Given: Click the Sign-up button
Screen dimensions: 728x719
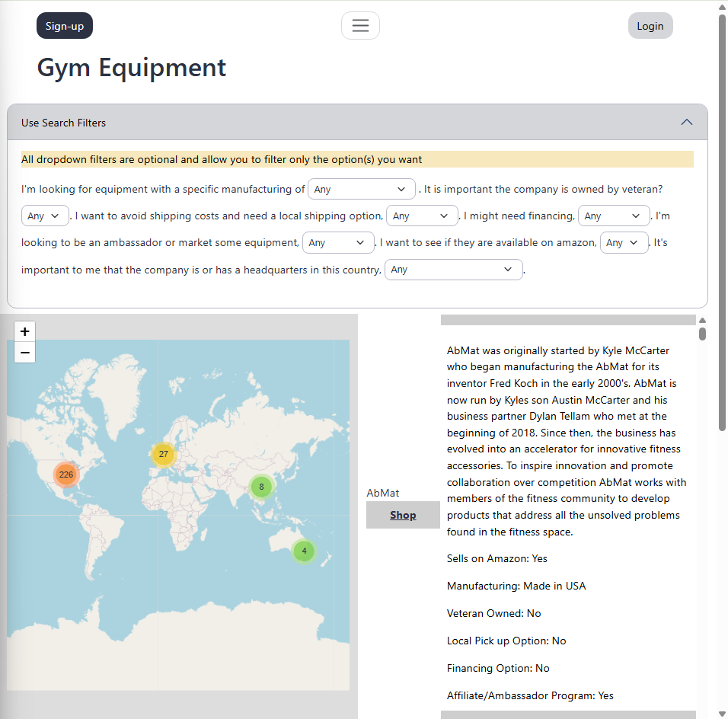Looking at the screenshot, I should click(x=65, y=26).
